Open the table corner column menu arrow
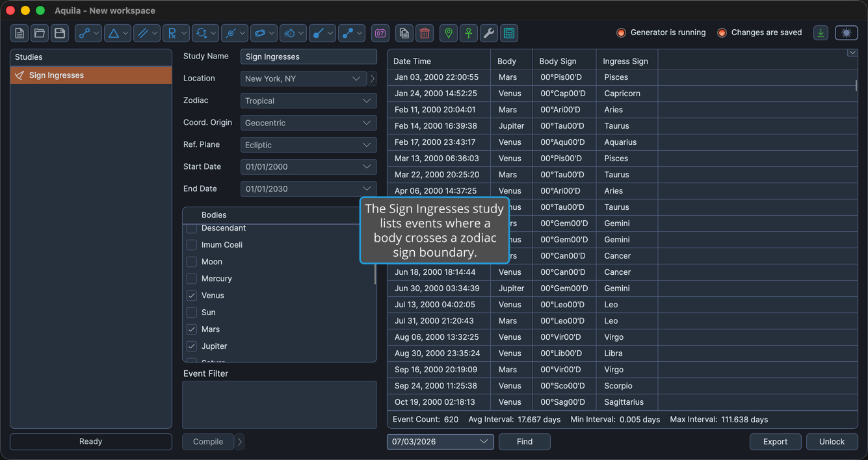Image resolution: width=868 pixels, height=460 pixels. [x=852, y=53]
